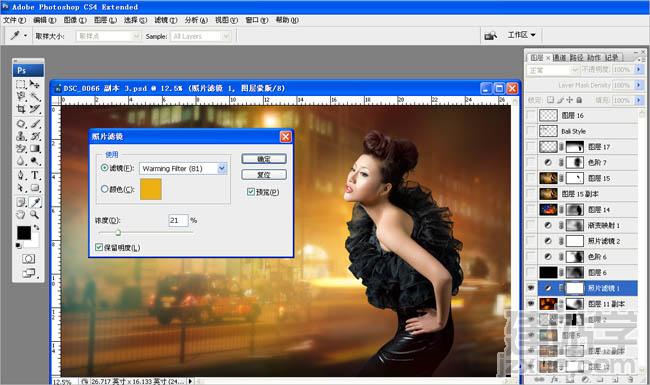Screen dimensions: 650x385
Task: Select the Blur tool
Action: coord(21,161)
